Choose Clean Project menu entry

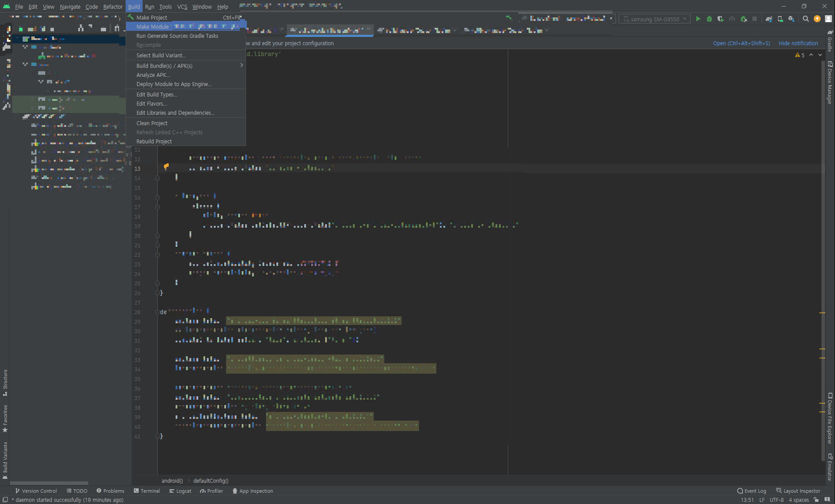[152, 123]
